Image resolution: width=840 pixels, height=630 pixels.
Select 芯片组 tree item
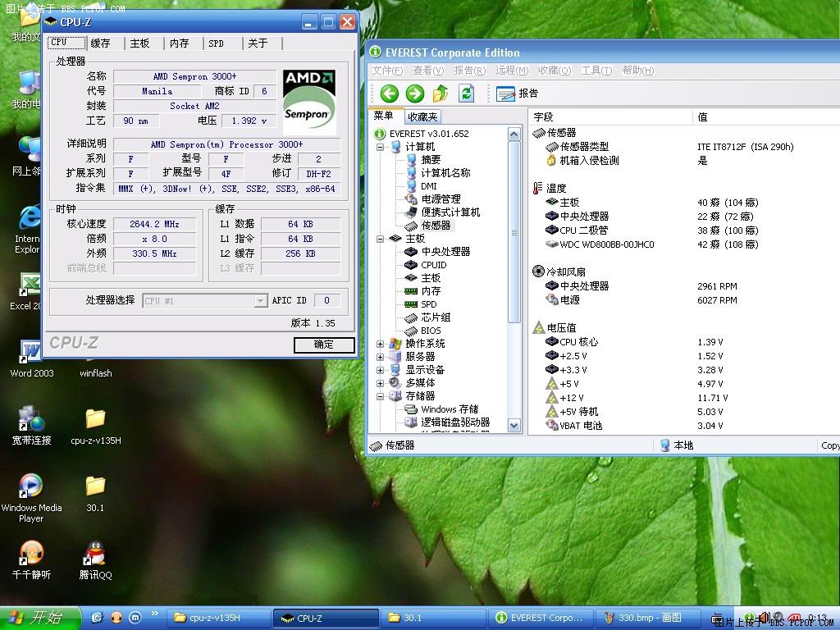(436, 317)
